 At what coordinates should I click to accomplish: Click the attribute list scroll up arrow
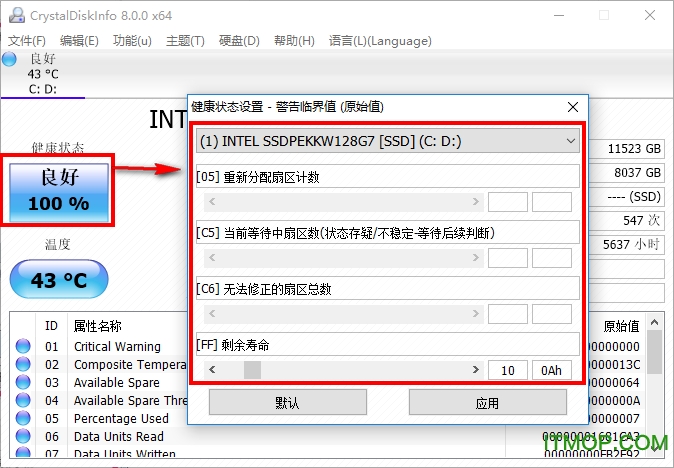654,322
